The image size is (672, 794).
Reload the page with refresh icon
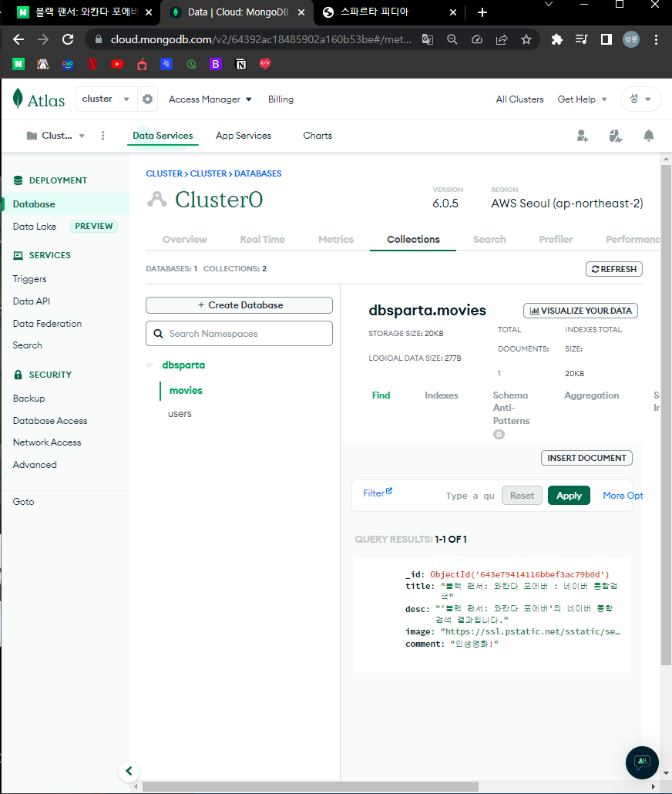(x=68, y=39)
